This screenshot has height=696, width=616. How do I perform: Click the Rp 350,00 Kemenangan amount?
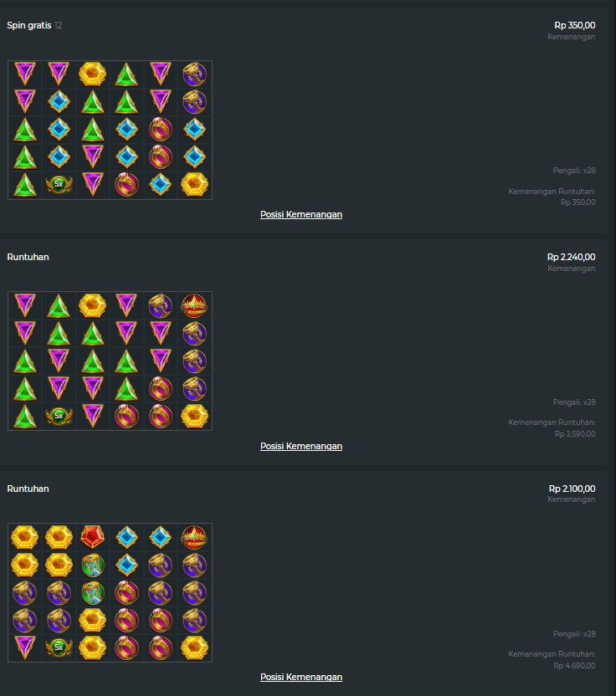click(575, 25)
